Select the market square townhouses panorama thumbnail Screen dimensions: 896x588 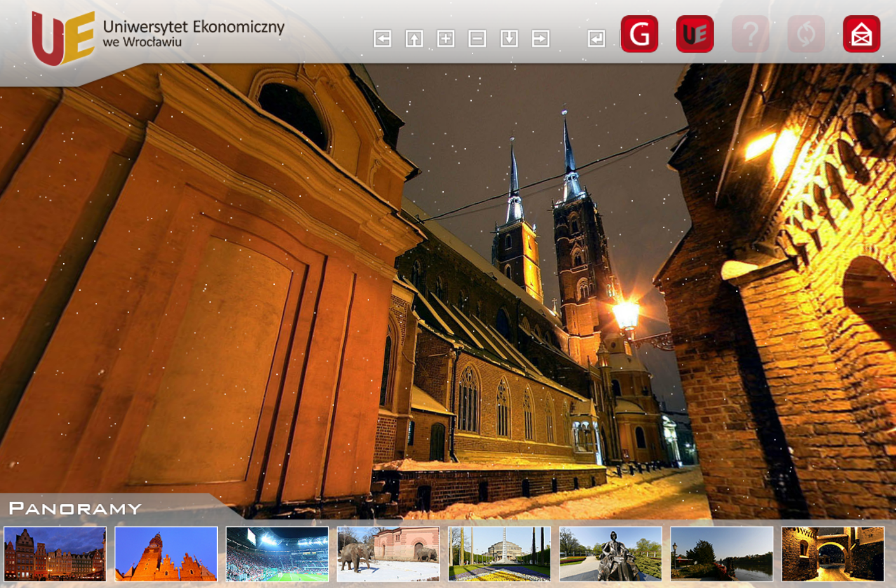coord(55,554)
